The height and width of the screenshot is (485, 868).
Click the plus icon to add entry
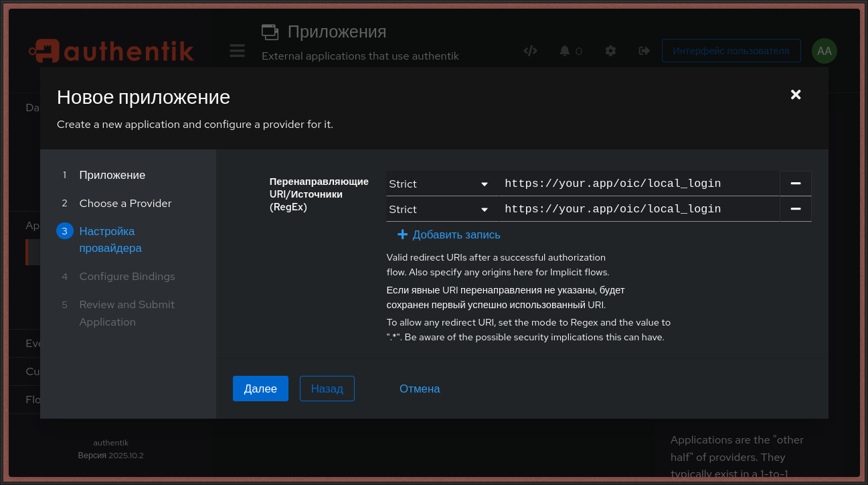coord(402,234)
